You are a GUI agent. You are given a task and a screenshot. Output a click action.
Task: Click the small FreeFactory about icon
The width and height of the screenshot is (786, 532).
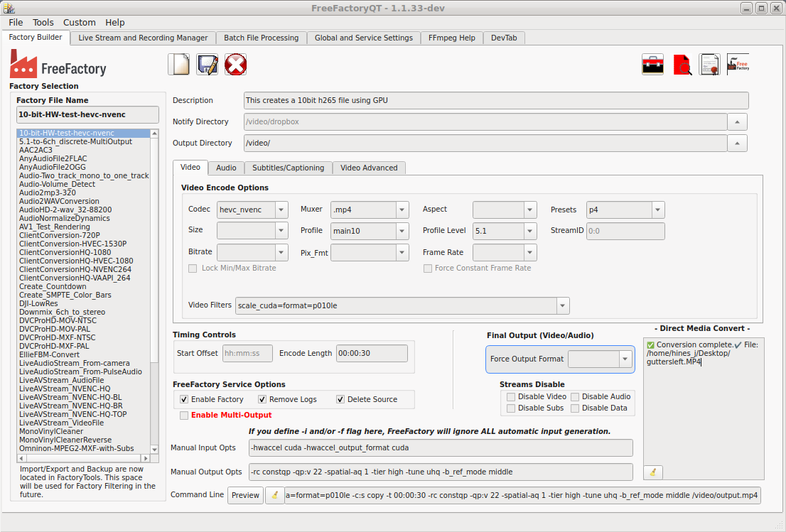tap(738, 64)
